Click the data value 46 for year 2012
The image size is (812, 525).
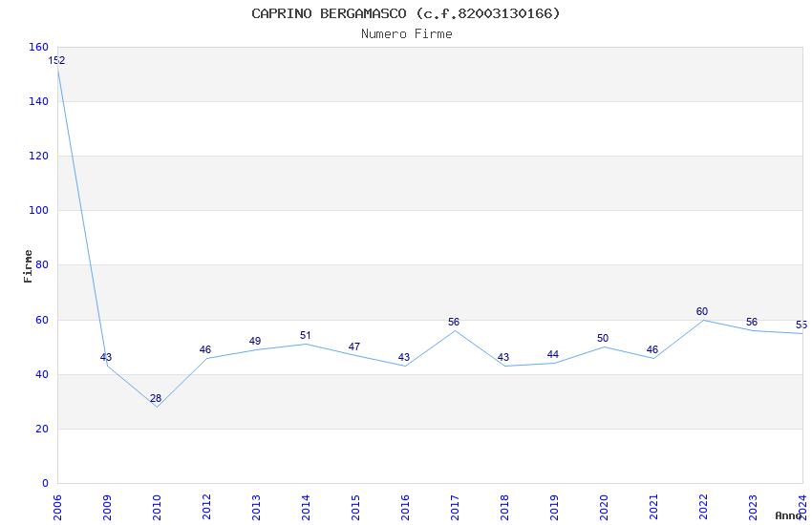[x=205, y=349]
